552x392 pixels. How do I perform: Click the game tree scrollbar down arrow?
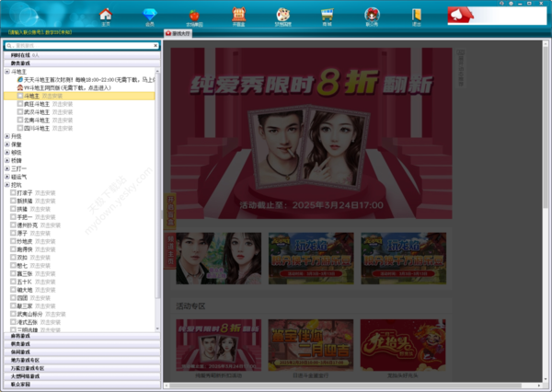coord(157,329)
